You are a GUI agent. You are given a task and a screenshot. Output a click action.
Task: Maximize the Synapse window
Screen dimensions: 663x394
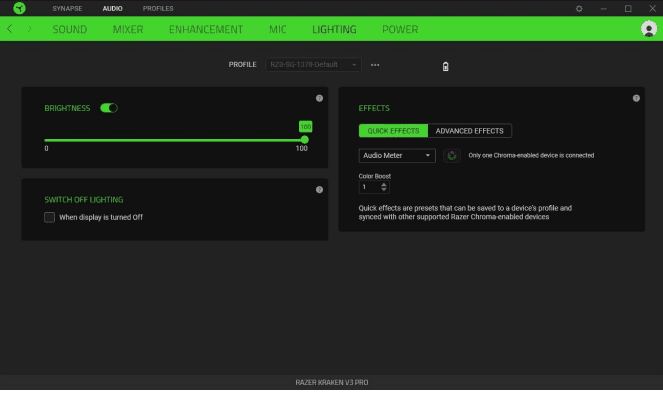pyautogui.click(x=628, y=8)
